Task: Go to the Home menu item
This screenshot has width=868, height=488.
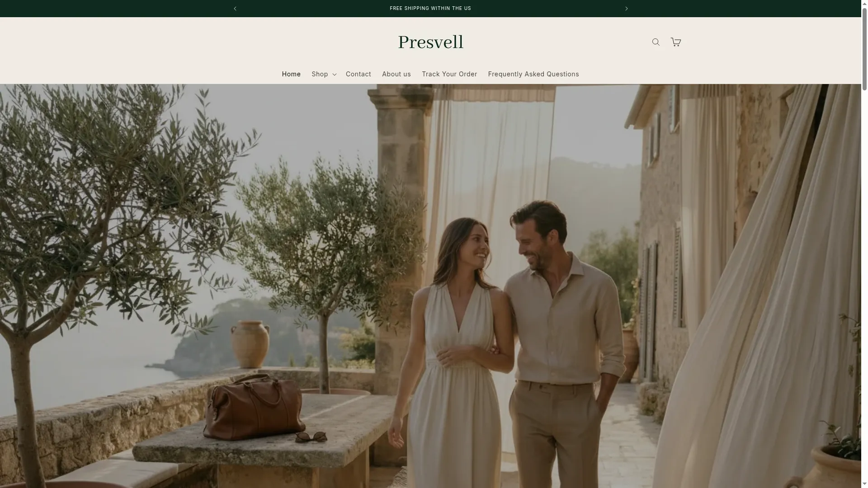Action: (291, 74)
